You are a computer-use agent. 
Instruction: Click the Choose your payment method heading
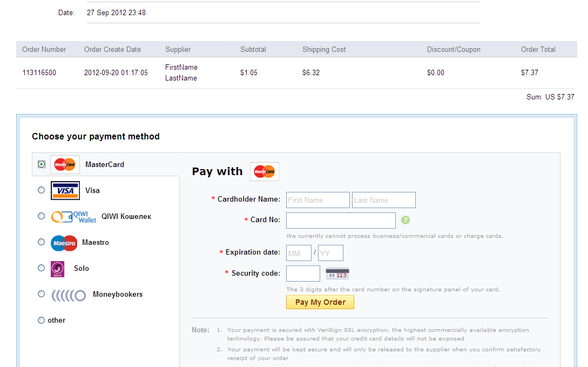point(96,137)
